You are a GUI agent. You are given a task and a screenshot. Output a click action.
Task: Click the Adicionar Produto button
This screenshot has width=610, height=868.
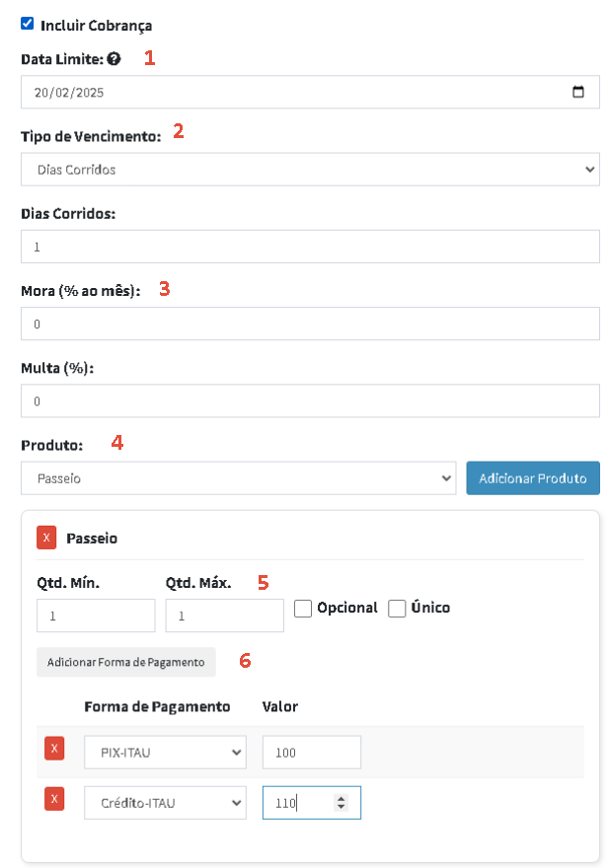(533, 478)
